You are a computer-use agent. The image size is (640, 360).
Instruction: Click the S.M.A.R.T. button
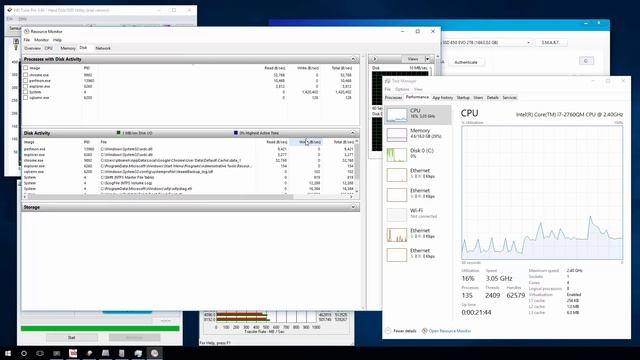pos(550,42)
